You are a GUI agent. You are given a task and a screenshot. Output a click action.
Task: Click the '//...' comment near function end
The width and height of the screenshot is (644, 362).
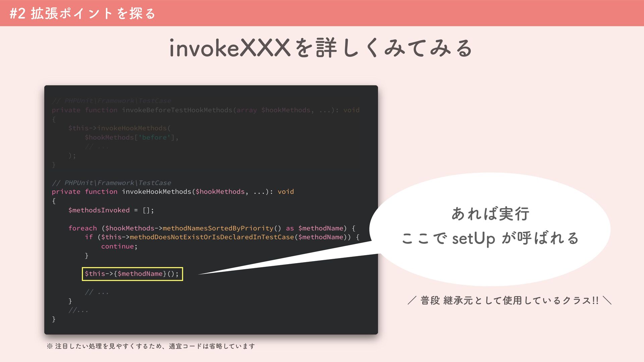point(78,310)
